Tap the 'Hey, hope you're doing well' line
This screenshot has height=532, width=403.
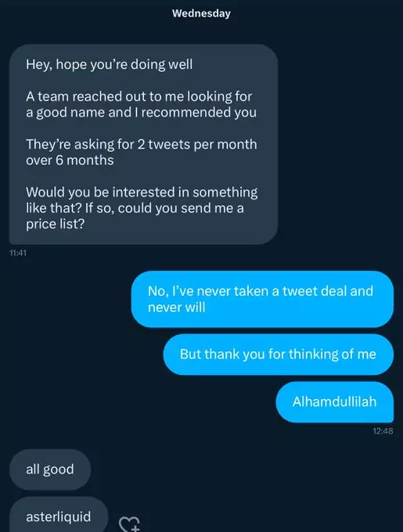[110, 64]
